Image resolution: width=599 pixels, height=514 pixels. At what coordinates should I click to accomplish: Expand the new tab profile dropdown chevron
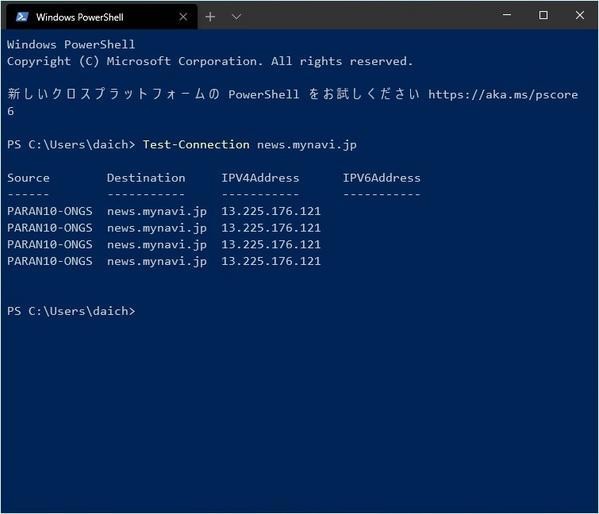point(236,17)
